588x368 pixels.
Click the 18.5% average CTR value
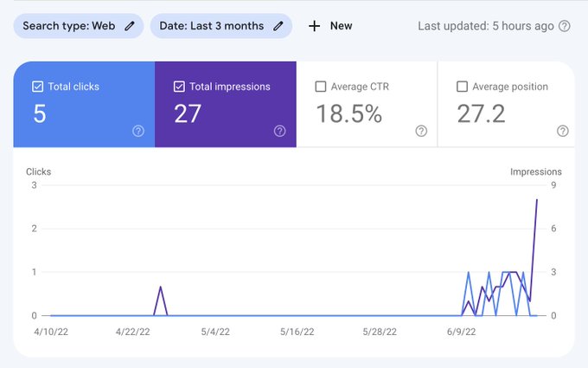[x=349, y=113]
